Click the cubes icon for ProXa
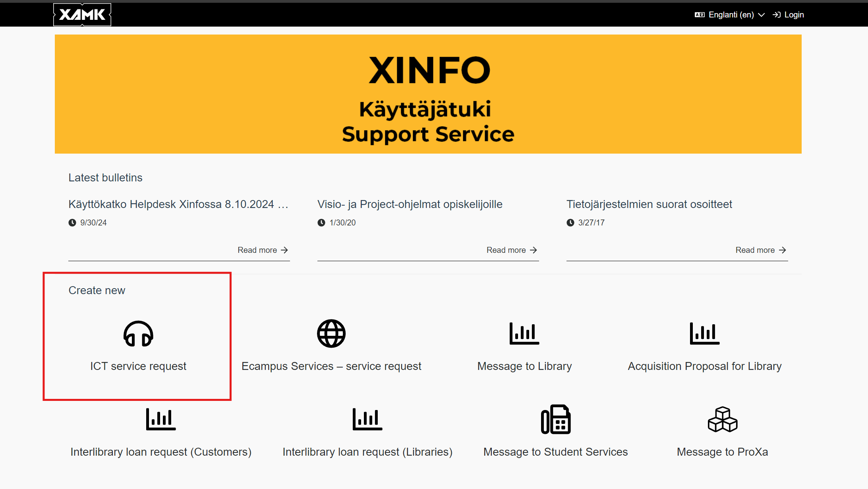 [x=722, y=419]
